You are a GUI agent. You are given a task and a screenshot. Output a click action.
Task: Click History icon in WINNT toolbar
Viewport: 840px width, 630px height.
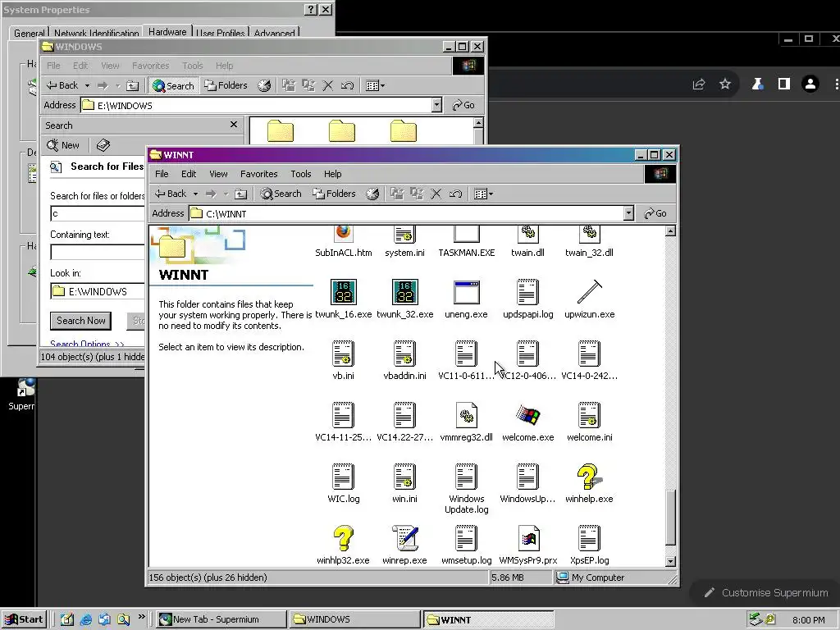point(372,194)
